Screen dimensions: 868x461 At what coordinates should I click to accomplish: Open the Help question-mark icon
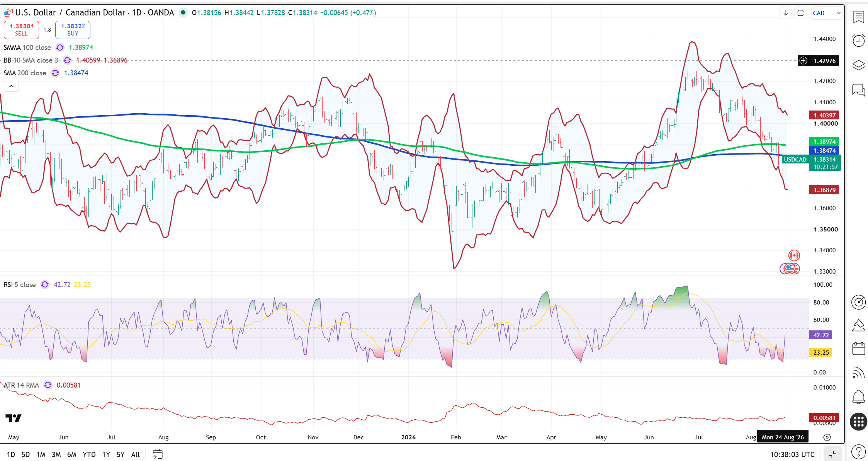[x=858, y=452]
